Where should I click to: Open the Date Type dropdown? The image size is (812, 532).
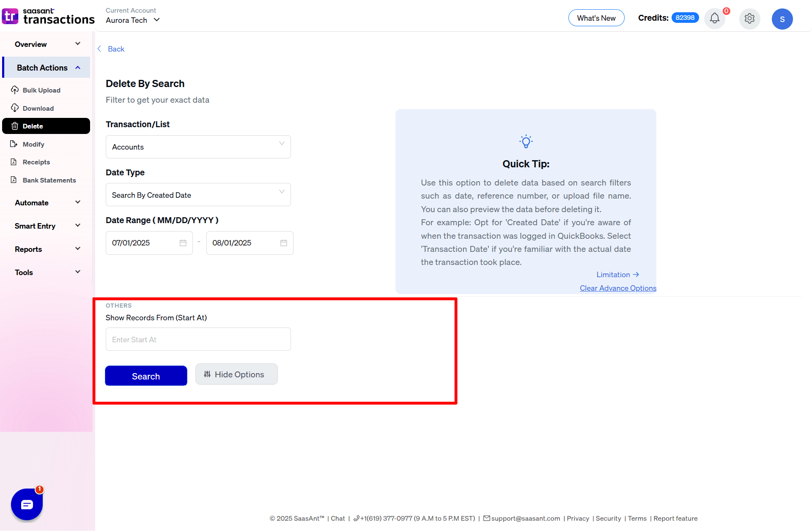198,195
